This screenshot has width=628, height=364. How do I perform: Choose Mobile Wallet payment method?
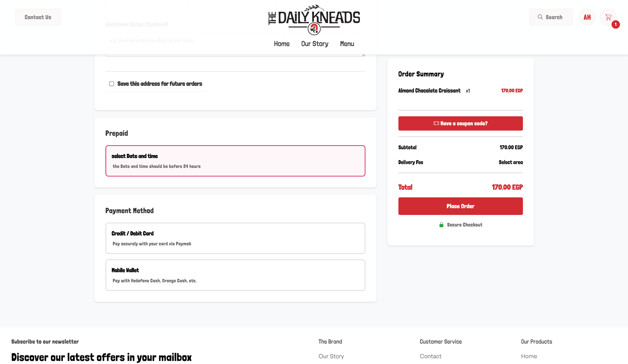235,275
